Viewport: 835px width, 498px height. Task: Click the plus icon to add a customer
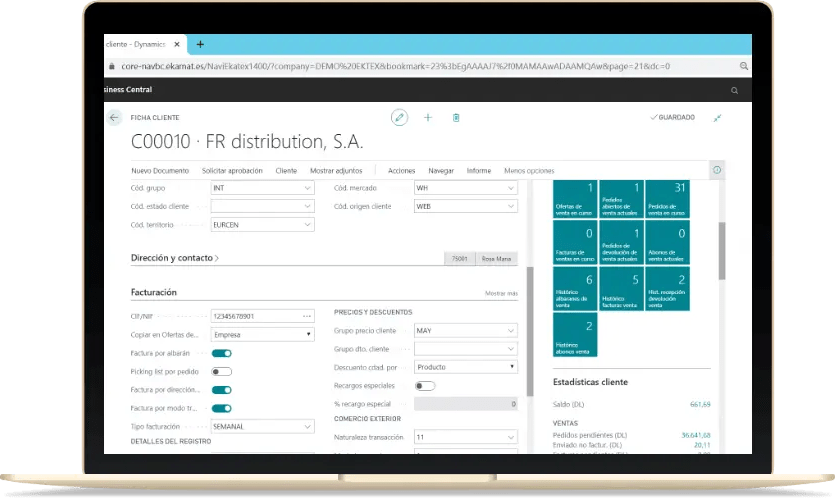428,117
